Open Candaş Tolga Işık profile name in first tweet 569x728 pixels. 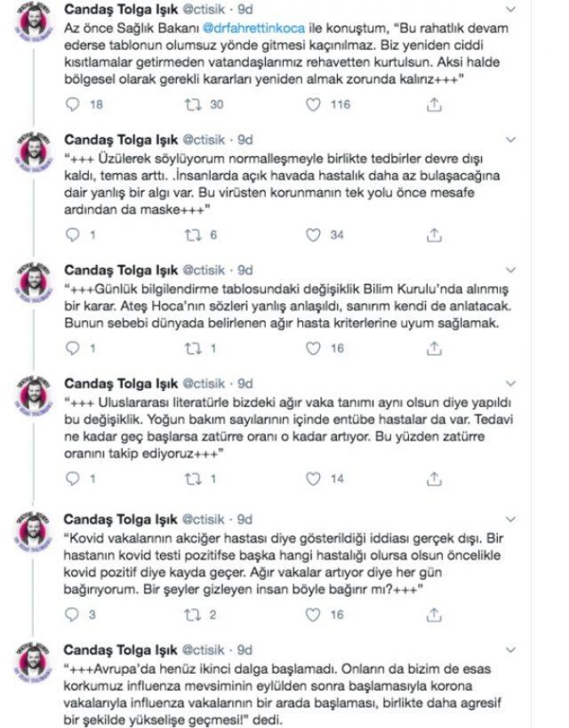(x=120, y=9)
